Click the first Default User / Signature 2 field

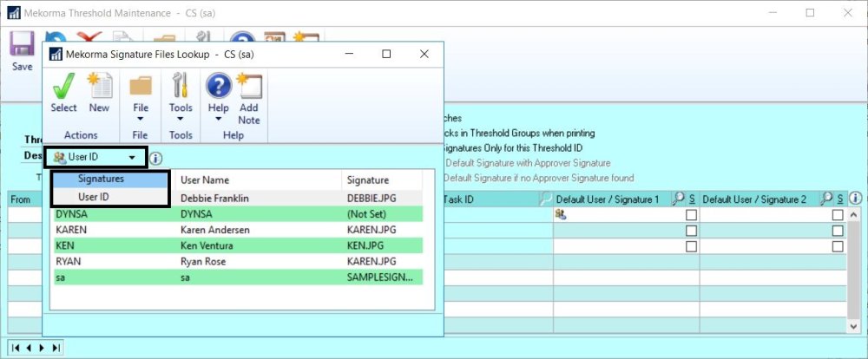coord(766,215)
